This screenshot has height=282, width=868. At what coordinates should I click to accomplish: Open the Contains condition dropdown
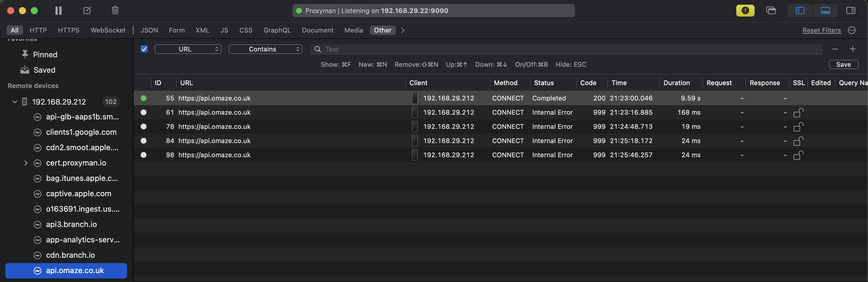click(x=266, y=49)
